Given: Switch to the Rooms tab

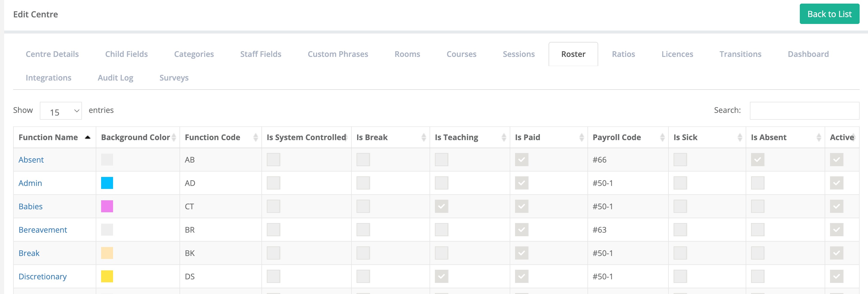Looking at the screenshot, I should pyautogui.click(x=407, y=54).
